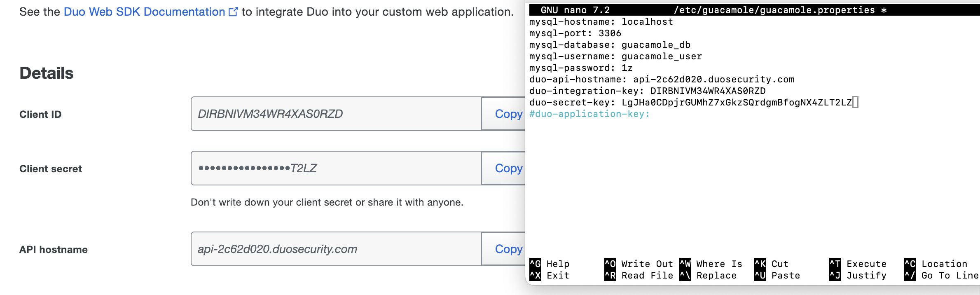Click the ^U Paste shortcut
The width and height of the screenshot is (980, 295).
(777, 275)
